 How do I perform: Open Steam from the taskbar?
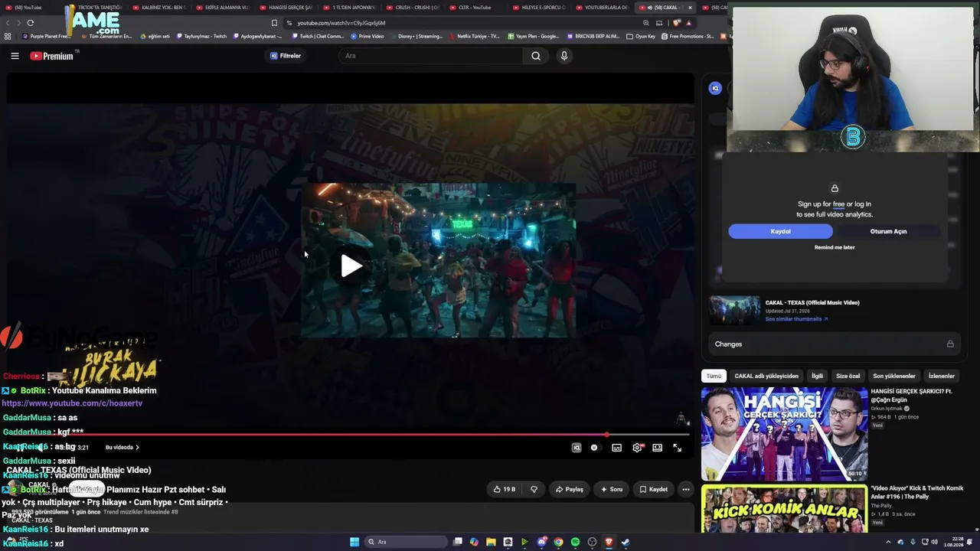coord(626,542)
